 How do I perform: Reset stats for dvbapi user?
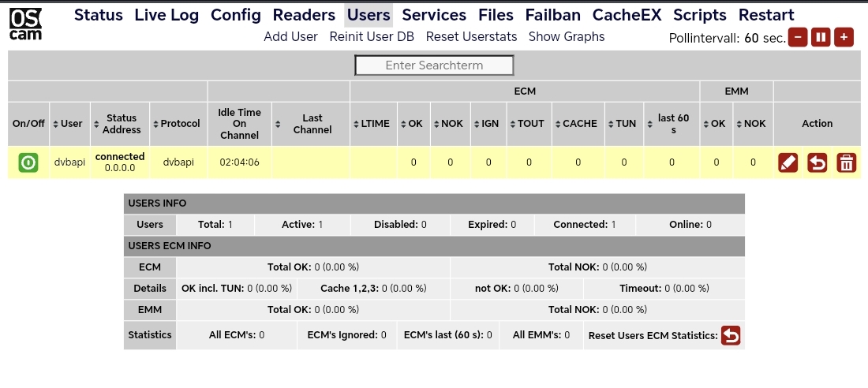[x=817, y=162]
